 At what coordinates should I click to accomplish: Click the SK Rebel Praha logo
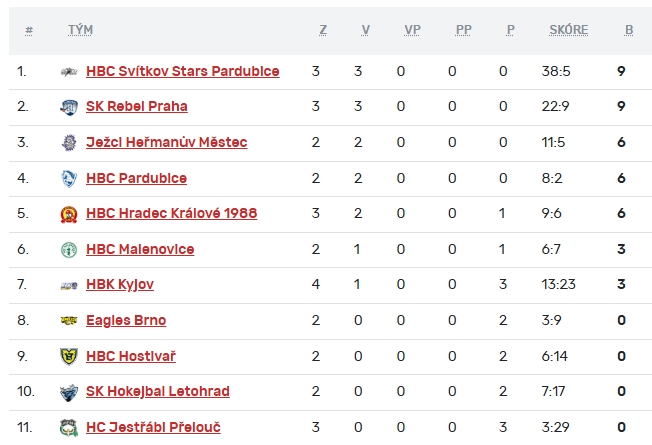69,107
